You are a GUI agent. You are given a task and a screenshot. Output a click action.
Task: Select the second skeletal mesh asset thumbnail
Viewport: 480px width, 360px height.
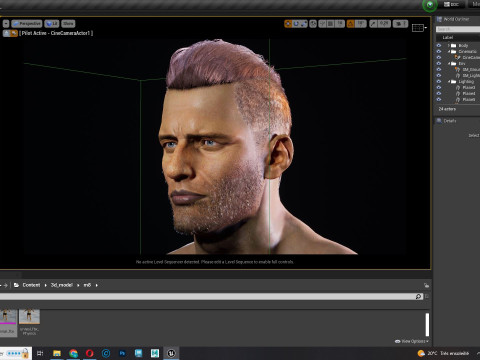pos(29,317)
